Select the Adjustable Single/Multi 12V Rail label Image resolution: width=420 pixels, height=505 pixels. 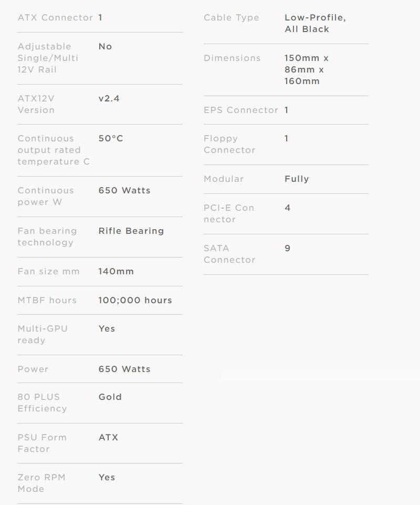tap(48, 58)
